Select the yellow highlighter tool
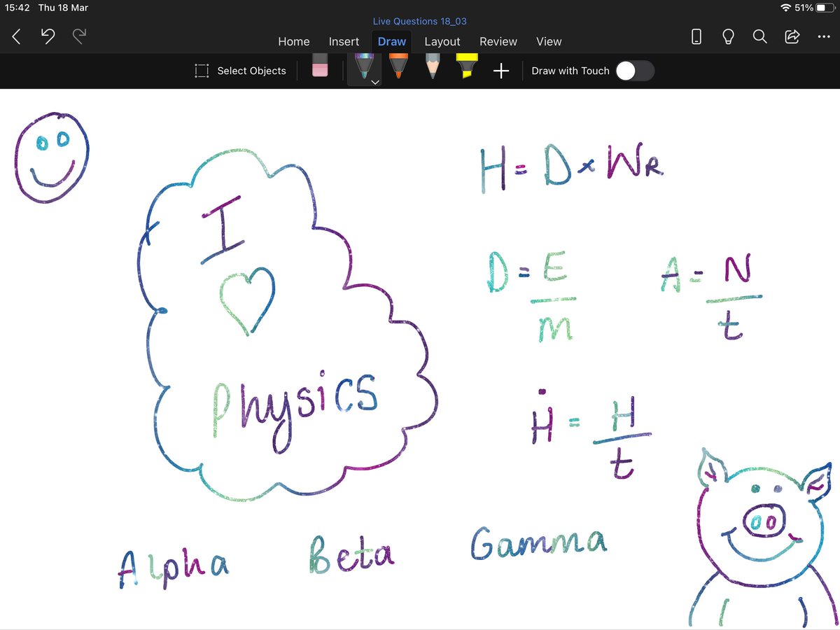 [466, 66]
